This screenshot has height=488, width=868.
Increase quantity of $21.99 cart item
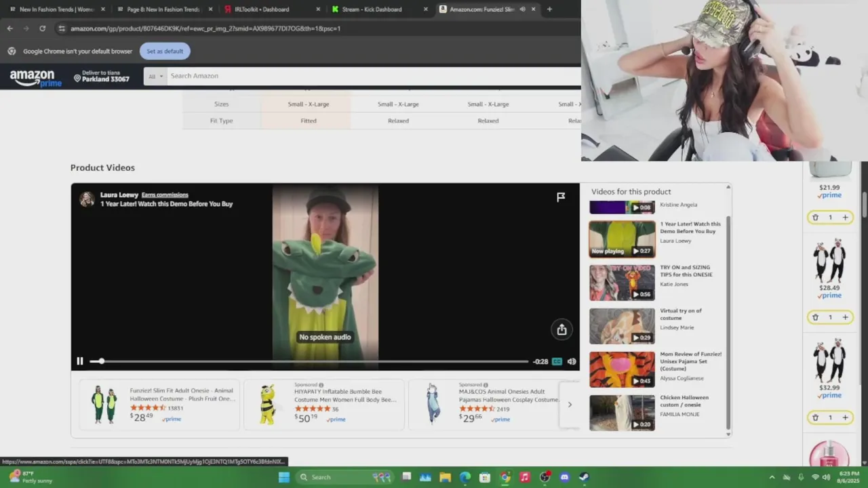[x=845, y=217]
